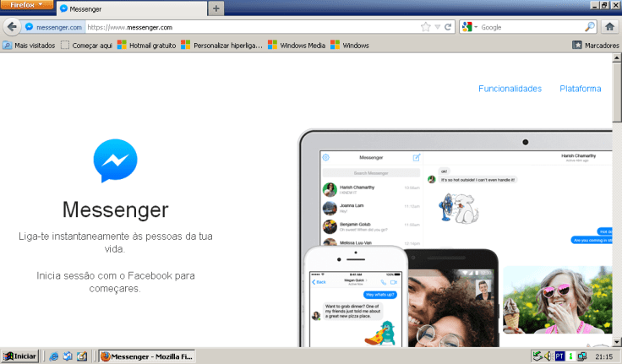Click the Plataforma link
Viewport: 622px width, 364px height.
581,89
